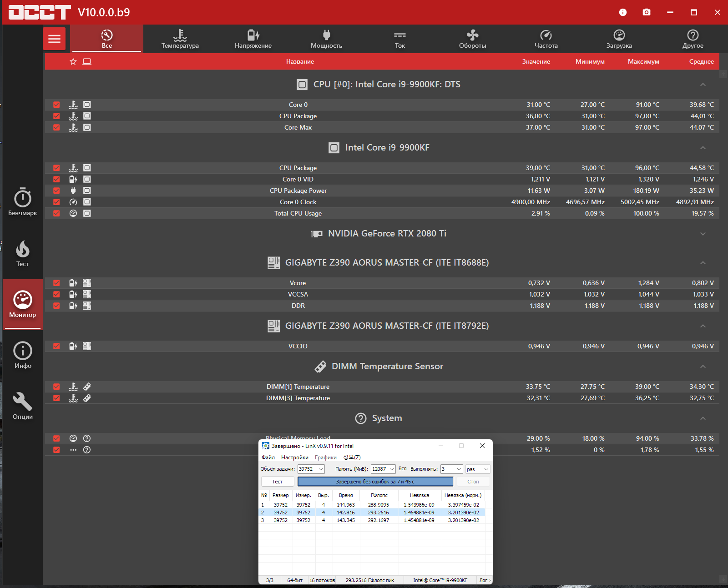Toggle the VCCIO checkbox
The height and width of the screenshot is (588, 728).
click(x=56, y=346)
